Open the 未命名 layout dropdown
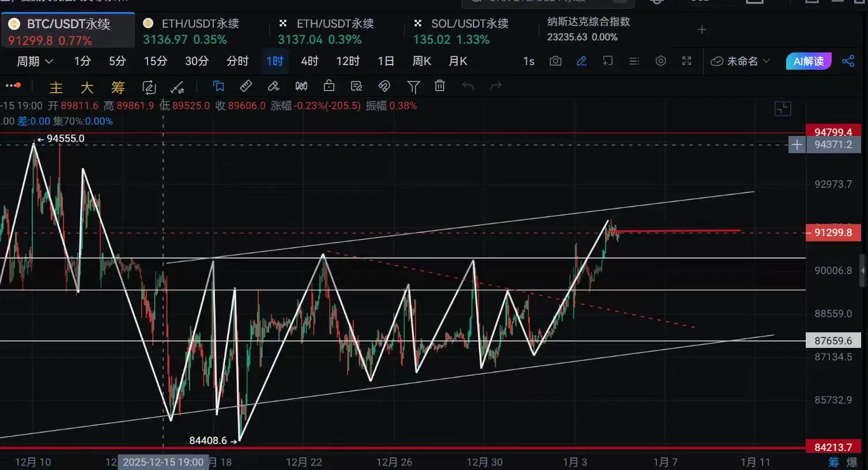 pos(740,61)
